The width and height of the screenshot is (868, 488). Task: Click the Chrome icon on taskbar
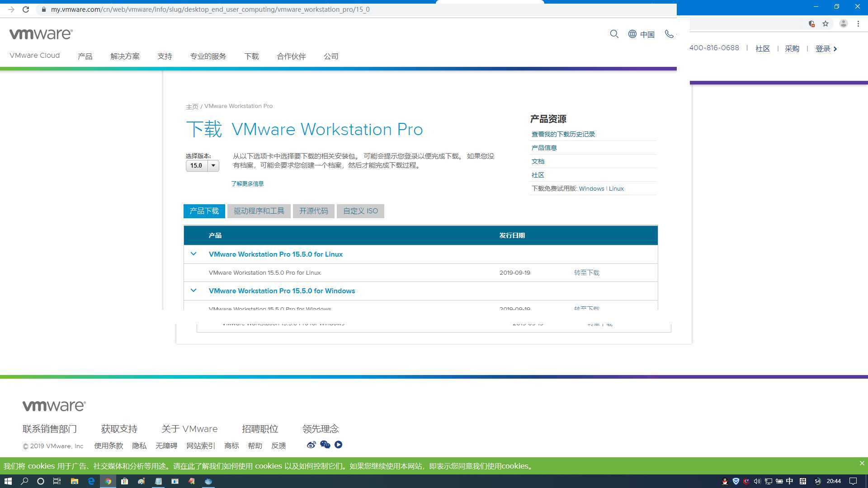pyautogui.click(x=108, y=481)
